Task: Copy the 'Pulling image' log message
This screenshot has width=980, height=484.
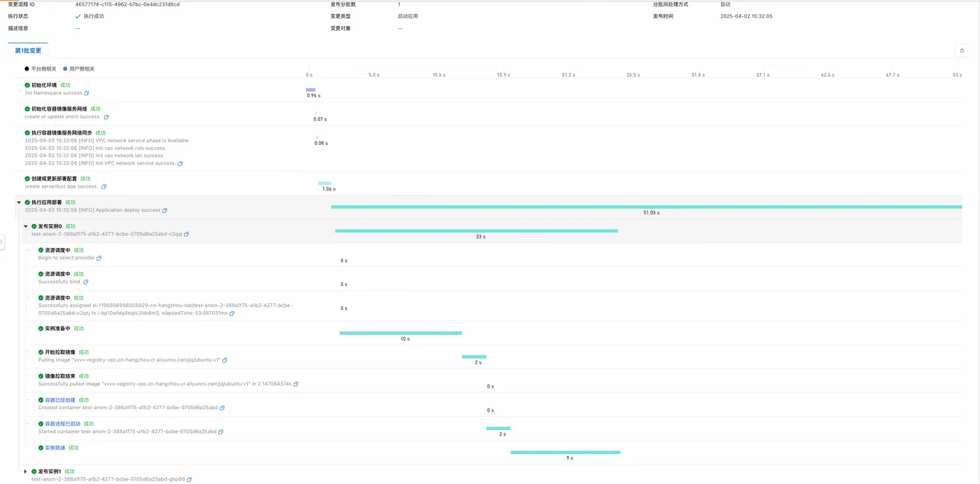Action: click(225, 361)
